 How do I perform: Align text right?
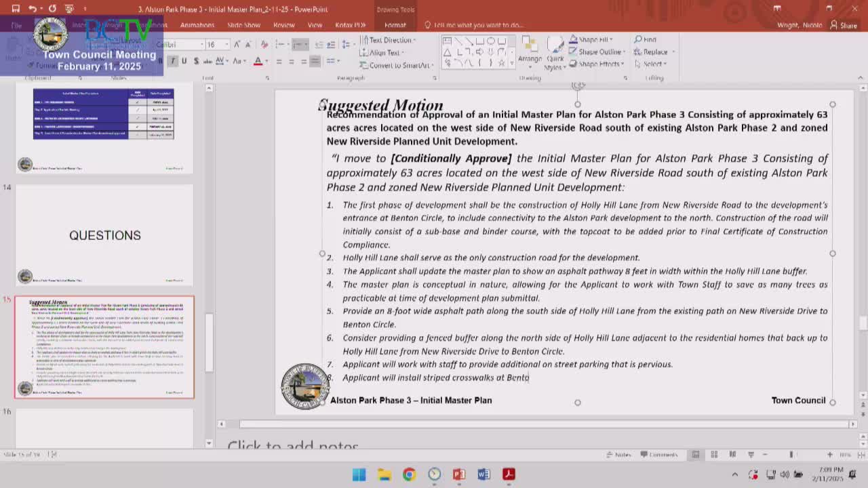[x=303, y=61]
